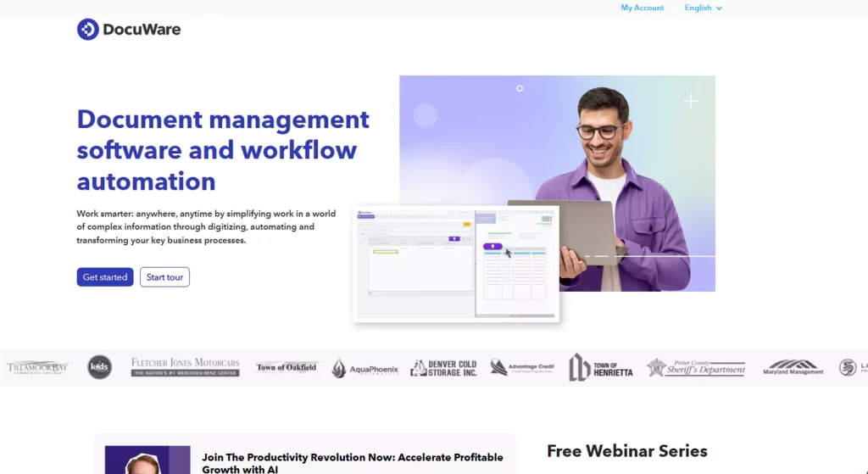Click the purple lightbulb button in software preview

[492, 247]
